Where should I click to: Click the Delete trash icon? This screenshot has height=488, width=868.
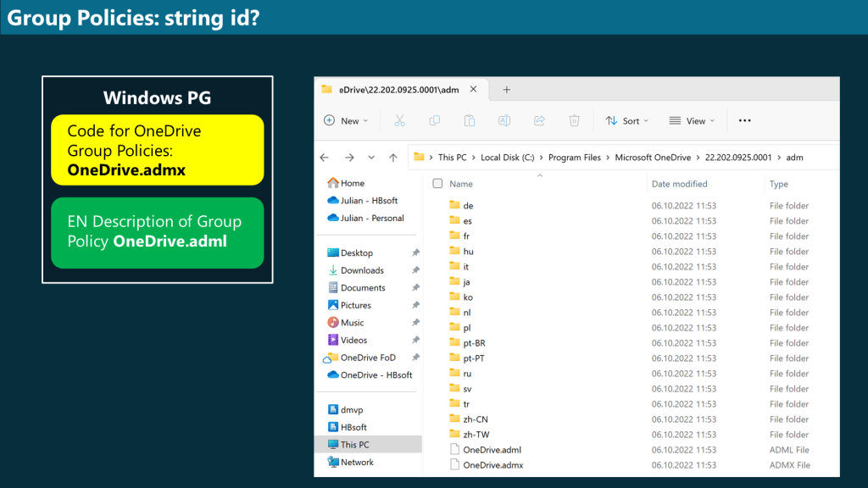tap(575, 121)
